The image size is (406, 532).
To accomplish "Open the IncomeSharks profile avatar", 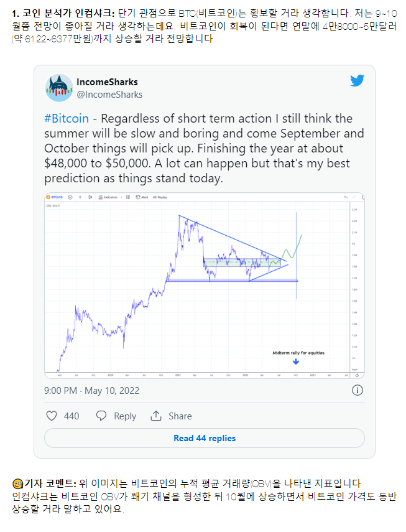I will click(x=59, y=88).
